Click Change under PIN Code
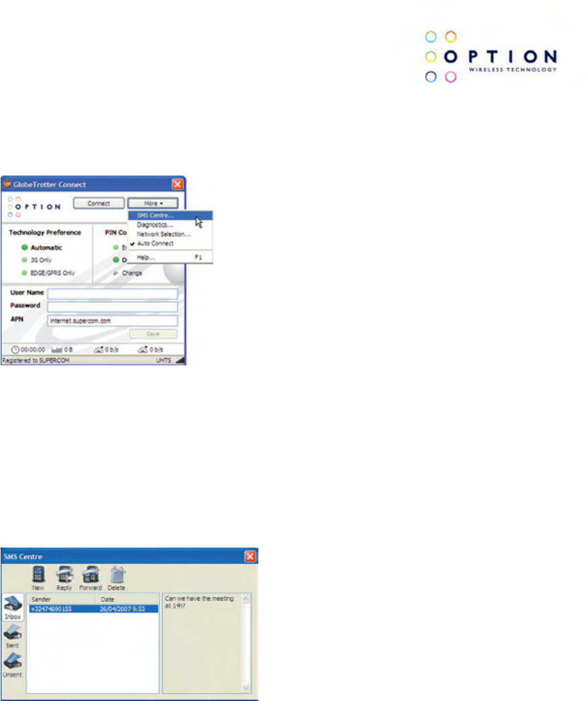This screenshot has height=701, width=588. coord(128,273)
